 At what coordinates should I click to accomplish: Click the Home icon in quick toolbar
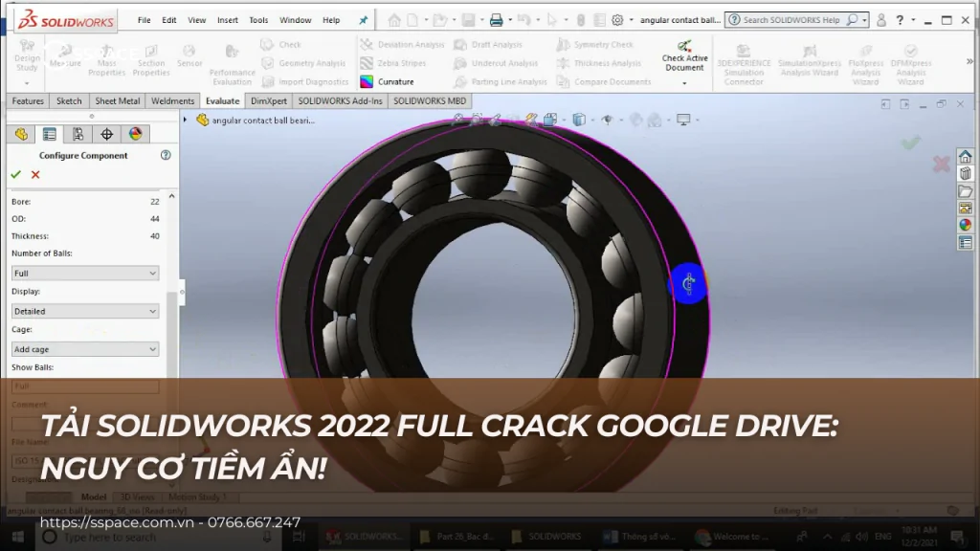click(393, 20)
